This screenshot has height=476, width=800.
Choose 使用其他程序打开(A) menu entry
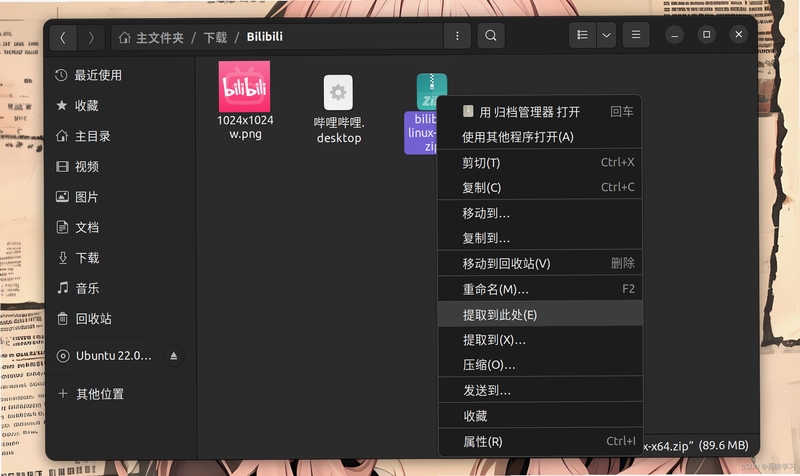coord(540,137)
